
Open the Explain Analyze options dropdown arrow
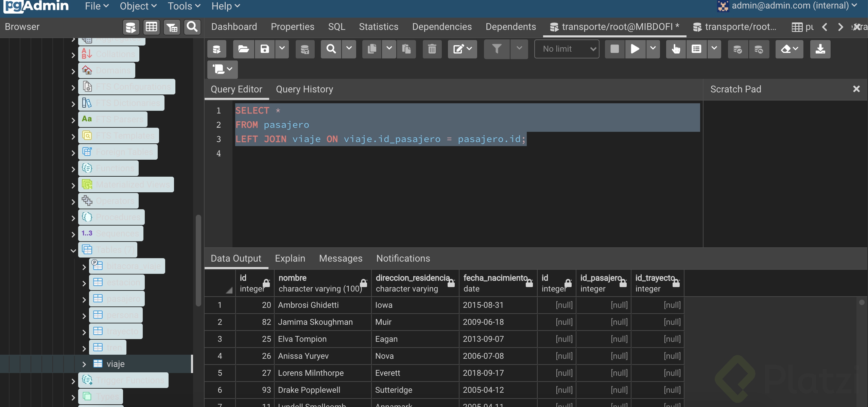(714, 49)
